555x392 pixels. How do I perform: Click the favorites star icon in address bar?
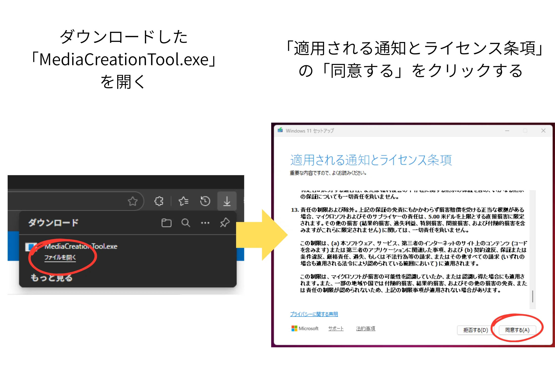[133, 201]
